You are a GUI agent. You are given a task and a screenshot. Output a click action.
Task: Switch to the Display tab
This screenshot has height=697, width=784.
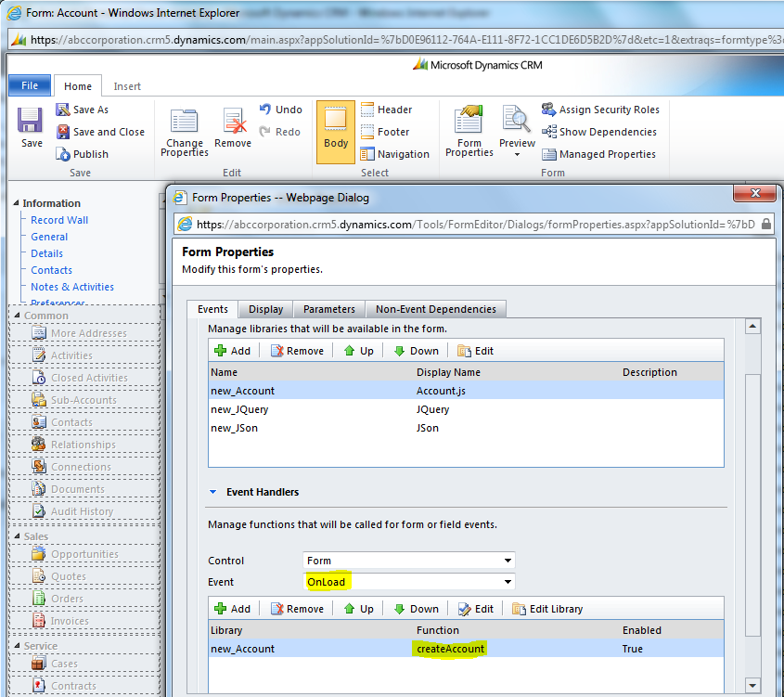265,309
